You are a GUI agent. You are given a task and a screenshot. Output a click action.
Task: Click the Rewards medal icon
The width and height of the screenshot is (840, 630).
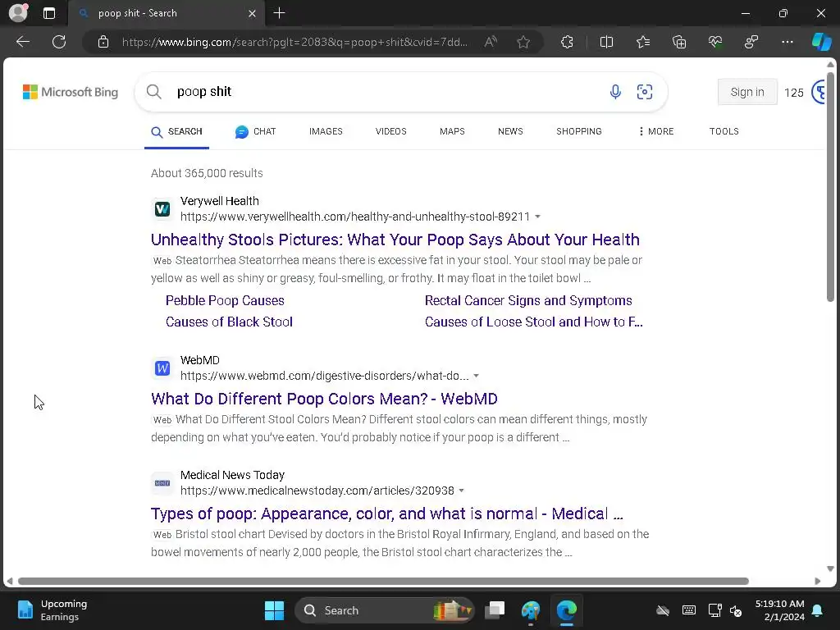pyautogui.click(x=818, y=92)
